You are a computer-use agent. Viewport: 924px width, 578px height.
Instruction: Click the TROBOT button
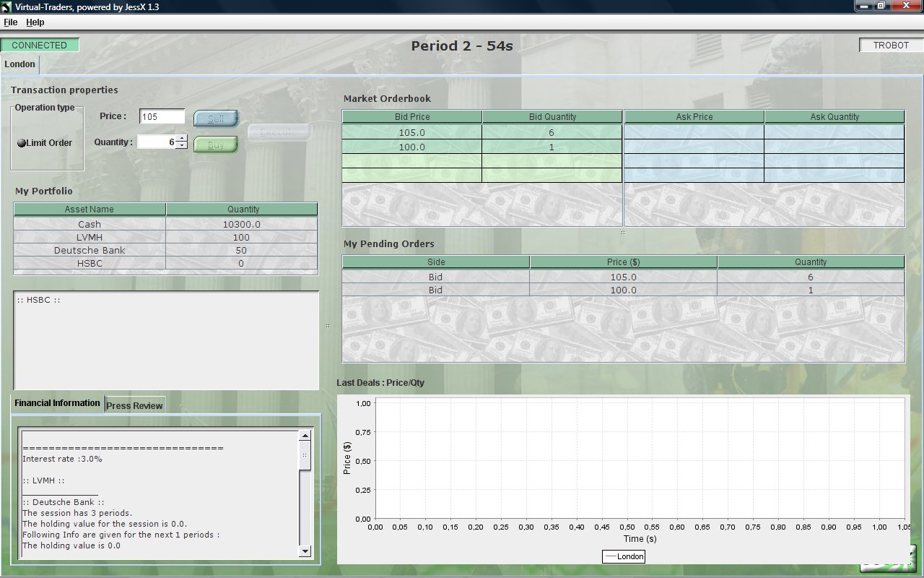point(889,45)
